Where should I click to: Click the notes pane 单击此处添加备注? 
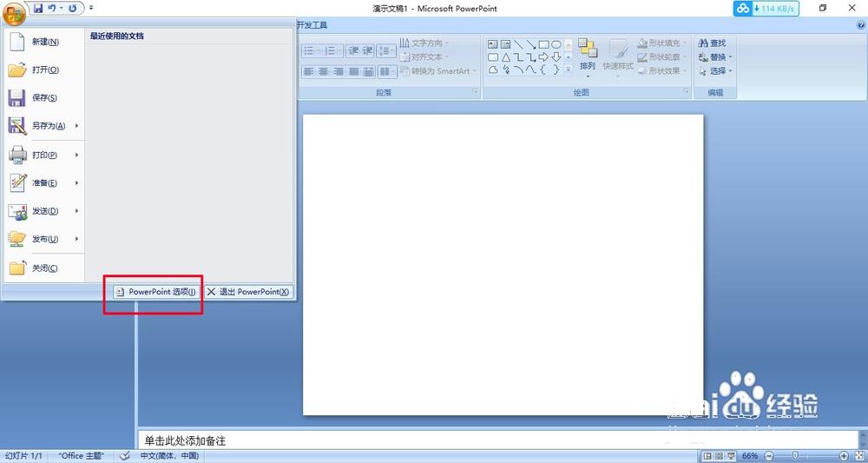pos(185,440)
